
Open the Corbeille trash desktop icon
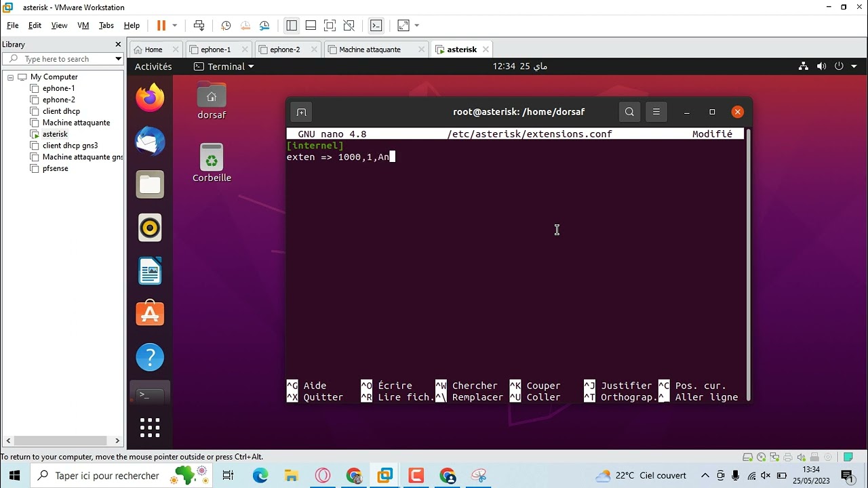pyautogui.click(x=212, y=163)
